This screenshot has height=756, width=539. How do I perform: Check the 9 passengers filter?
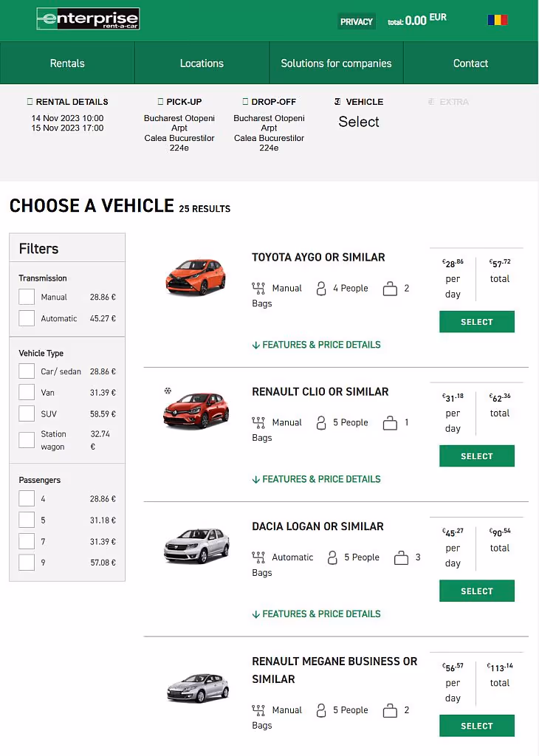click(27, 563)
